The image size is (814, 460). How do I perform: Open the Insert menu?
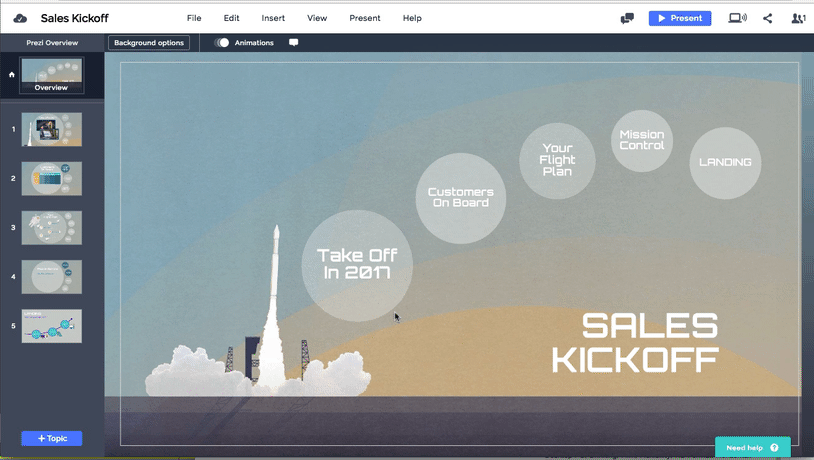click(273, 18)
